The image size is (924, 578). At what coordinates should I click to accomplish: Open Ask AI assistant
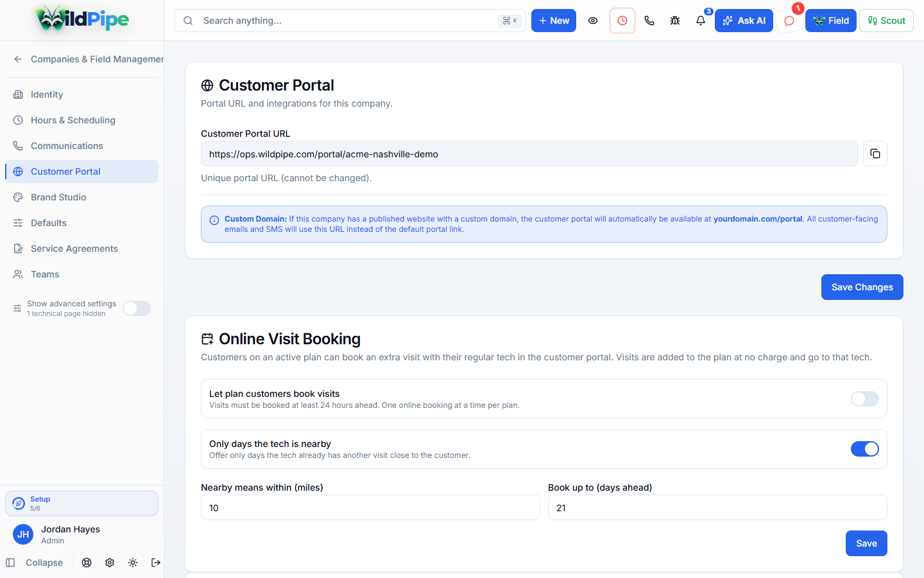click(744, 21)
